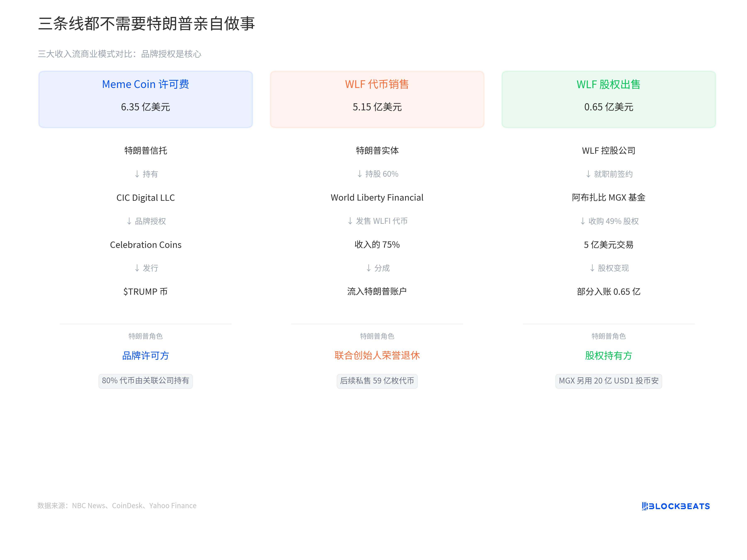Click the text $TRUMP 币
The image size is (747, 560).
pos(145,292)
